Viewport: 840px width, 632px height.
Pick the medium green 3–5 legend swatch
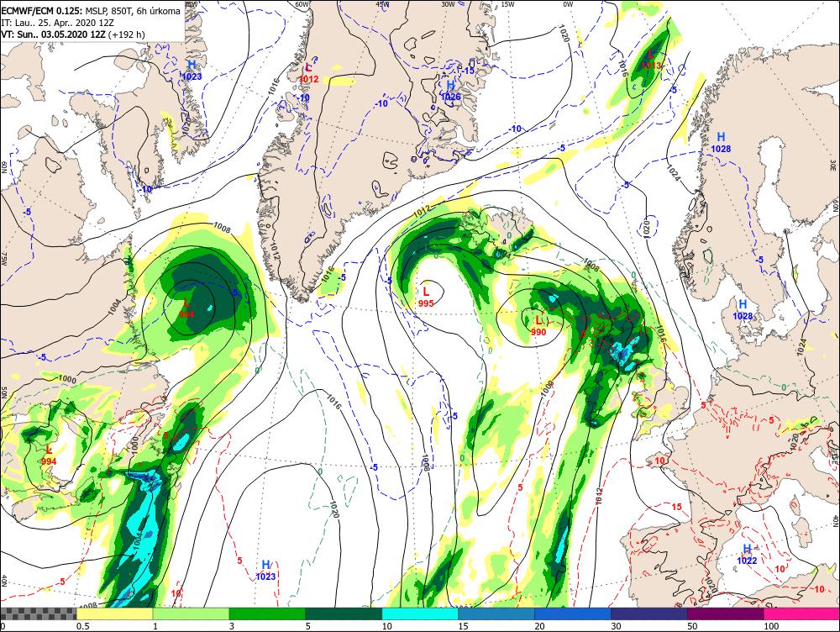pos(267,614)
